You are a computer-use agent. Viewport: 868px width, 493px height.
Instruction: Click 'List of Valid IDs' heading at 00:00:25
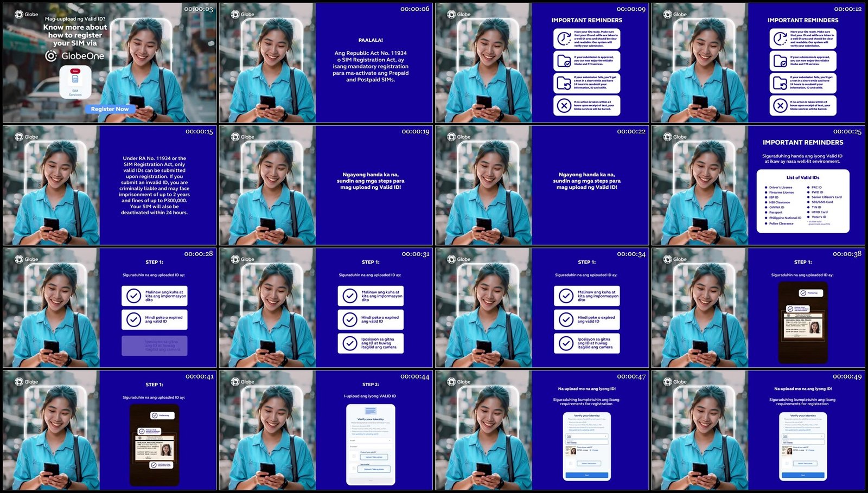click(803, 177)
